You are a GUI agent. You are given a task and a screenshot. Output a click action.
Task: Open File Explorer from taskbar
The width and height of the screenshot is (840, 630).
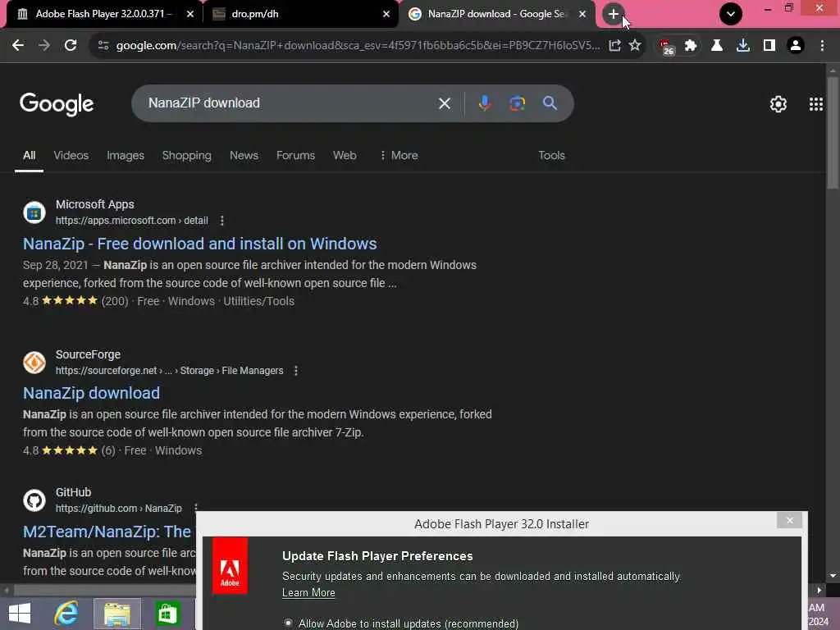(117, 614)
